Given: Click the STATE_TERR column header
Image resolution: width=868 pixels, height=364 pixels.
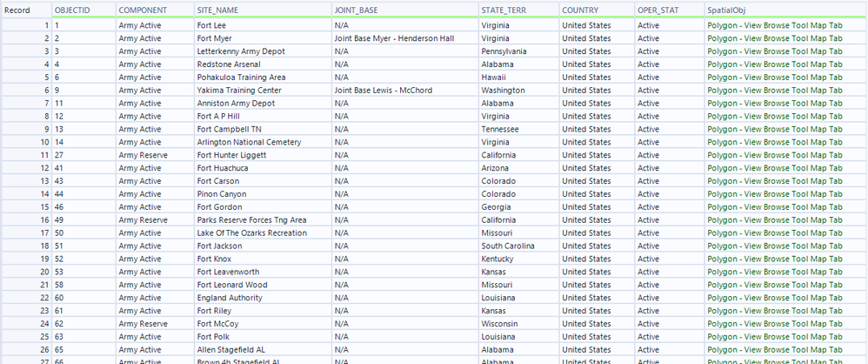Looking at the screenshot, I should coord(504,10).
